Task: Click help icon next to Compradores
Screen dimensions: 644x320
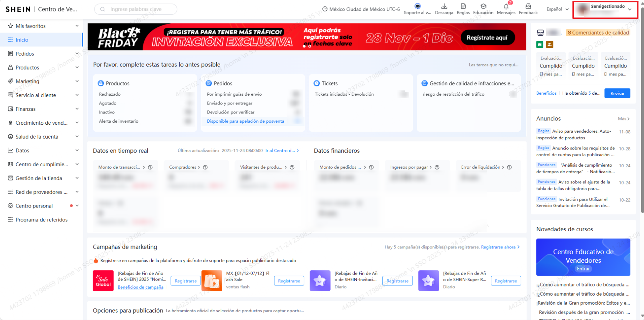Action: coord(205,167)
